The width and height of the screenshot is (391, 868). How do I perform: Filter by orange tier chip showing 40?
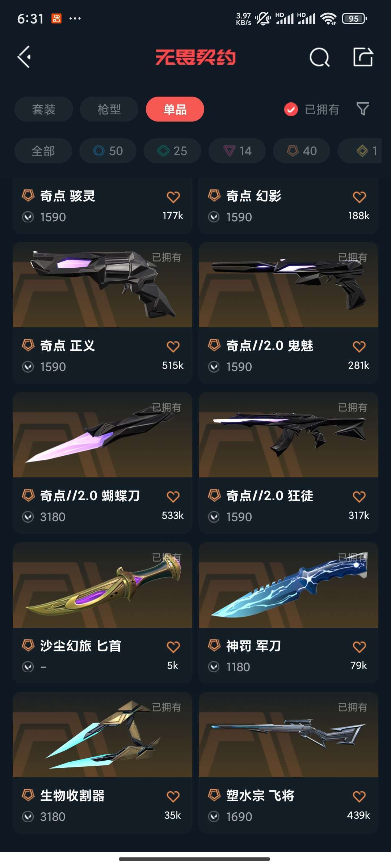click(x=302, y=151)
